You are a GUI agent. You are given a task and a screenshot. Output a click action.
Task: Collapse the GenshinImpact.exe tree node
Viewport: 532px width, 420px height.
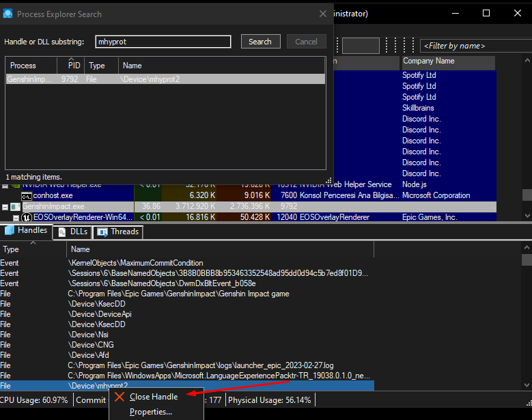[x=5, y=207]
